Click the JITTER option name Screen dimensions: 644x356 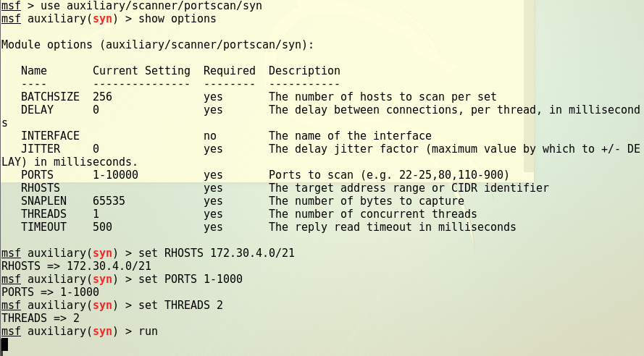click(41, 149)
